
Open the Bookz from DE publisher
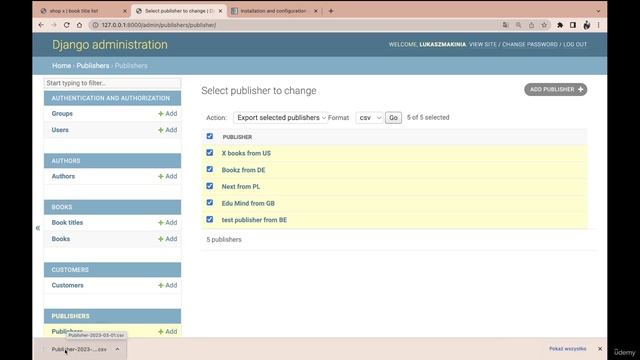point(243,170)
